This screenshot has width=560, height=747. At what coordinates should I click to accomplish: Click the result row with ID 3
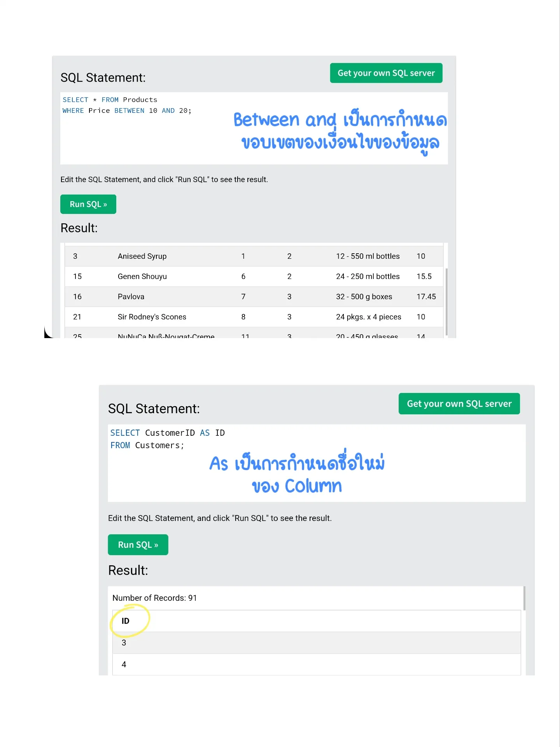(317, 643)
